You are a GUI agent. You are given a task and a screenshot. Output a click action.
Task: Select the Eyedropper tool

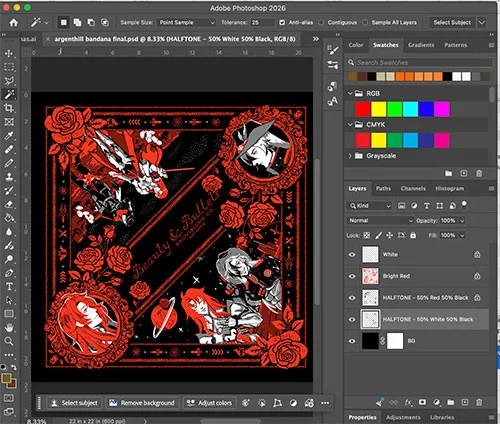9,136
